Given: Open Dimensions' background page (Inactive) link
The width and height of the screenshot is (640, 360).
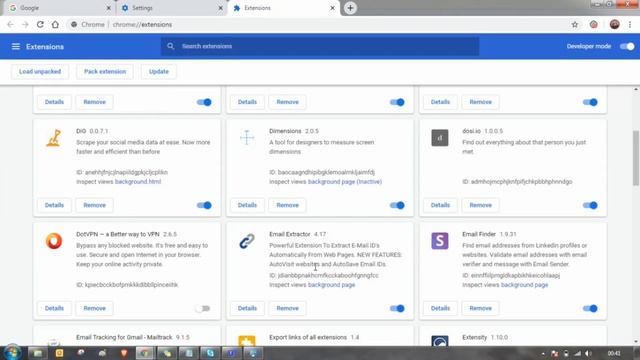Looking at the screenshot, I should (x=345, y=182).
